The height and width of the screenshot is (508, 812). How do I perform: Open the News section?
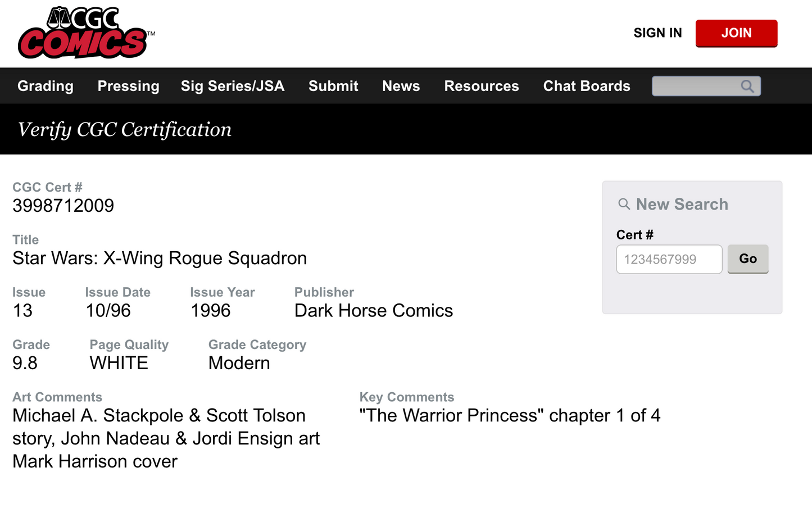click(401, 86)
